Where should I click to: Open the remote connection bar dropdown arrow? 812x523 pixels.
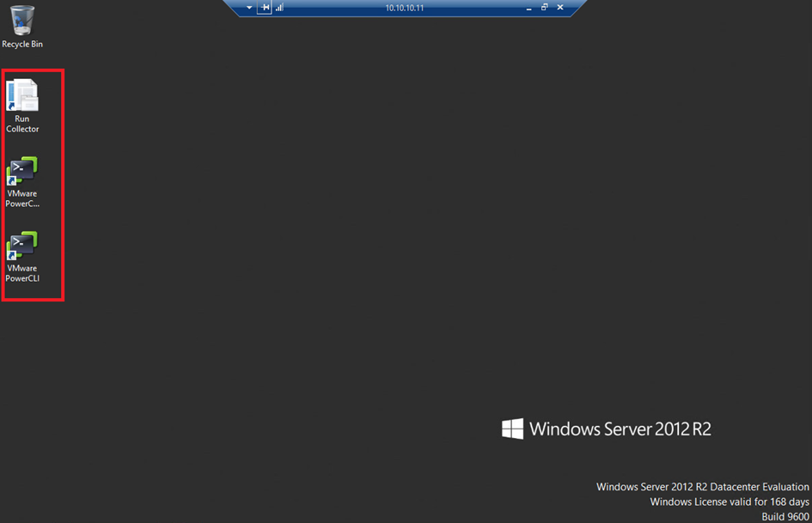click(x=249, y=8)
